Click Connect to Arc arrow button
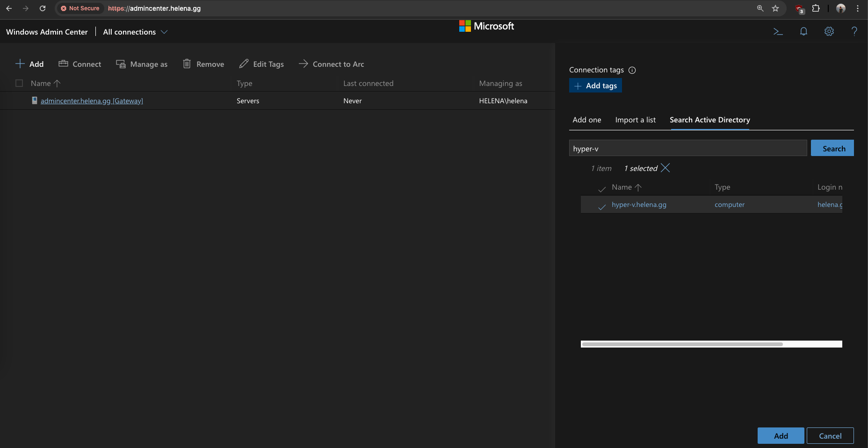 331,64
